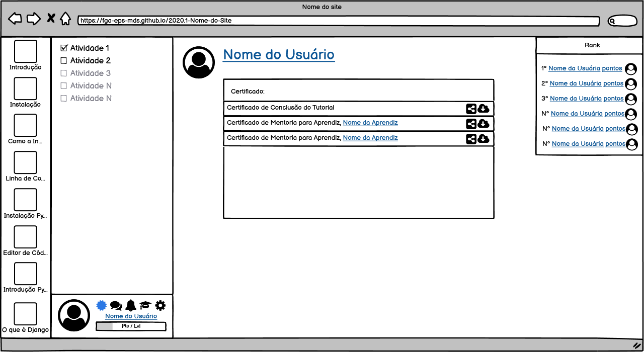Open the 'Introdução Py…' chapter icon
Viewport: 644px width, 352px height.
click(26, 274)
